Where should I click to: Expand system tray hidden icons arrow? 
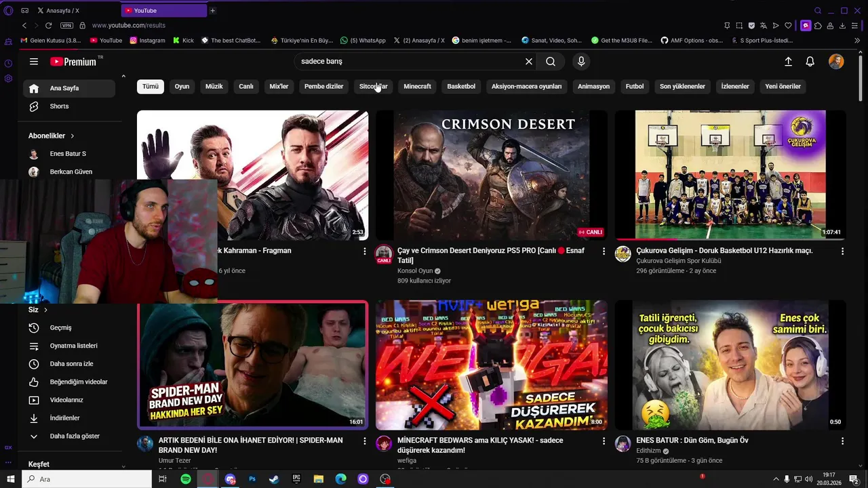[775, 479]
